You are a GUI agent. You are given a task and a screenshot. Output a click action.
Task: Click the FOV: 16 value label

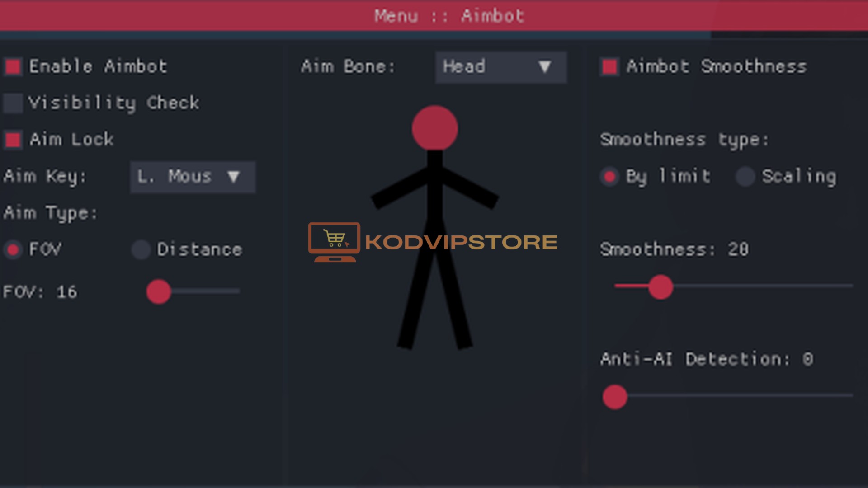click(40, 292)
